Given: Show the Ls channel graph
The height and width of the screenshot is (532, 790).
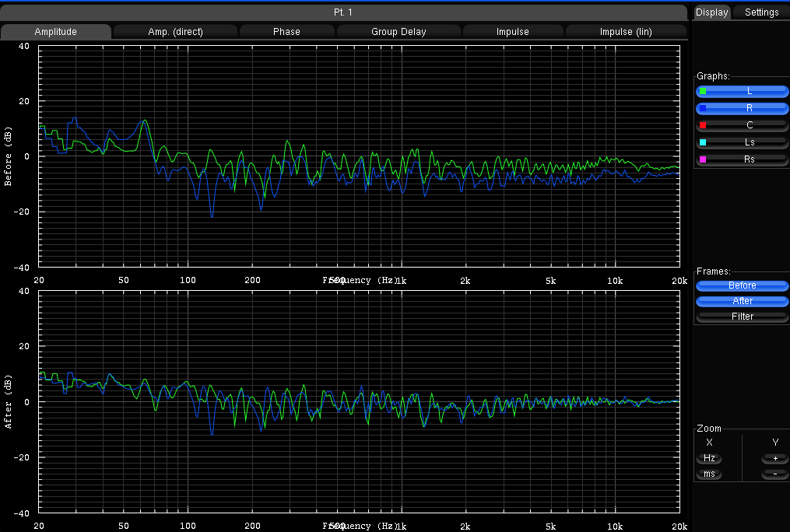Looking at the screenshot, I should click(x=749, y=142).
